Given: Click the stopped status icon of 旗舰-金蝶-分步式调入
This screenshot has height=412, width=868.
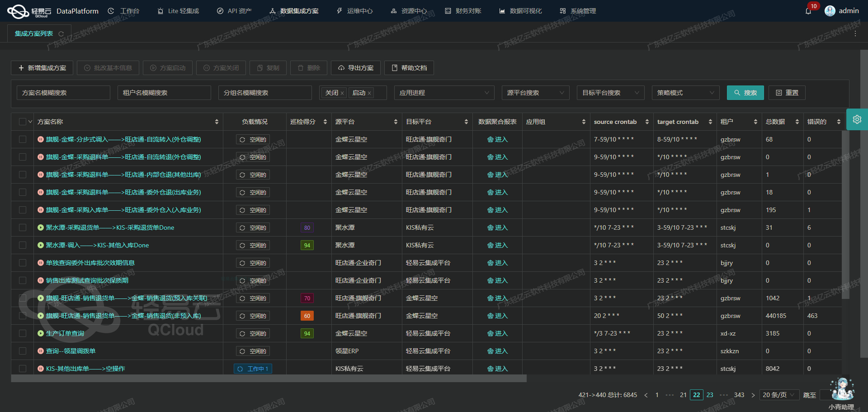Looking at the screenshot, I should tap(41, 139).
